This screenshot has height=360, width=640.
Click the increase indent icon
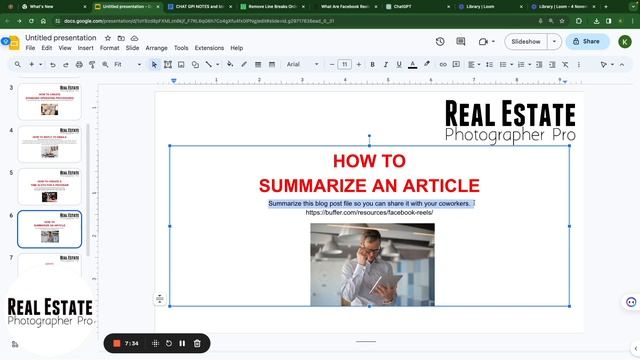(552, 64)
